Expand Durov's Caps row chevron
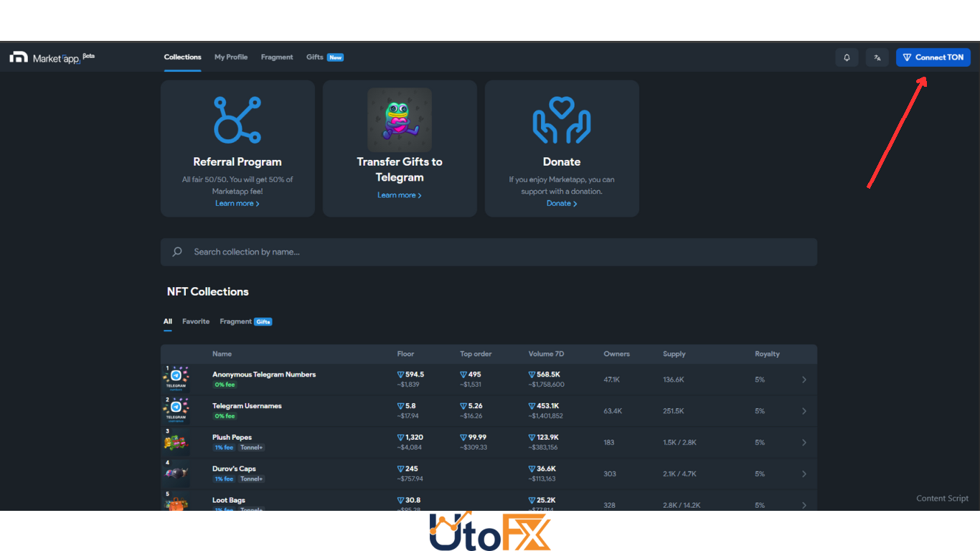Image resolution: width=980 pixels, height=551 pixels. coord(804,474)
